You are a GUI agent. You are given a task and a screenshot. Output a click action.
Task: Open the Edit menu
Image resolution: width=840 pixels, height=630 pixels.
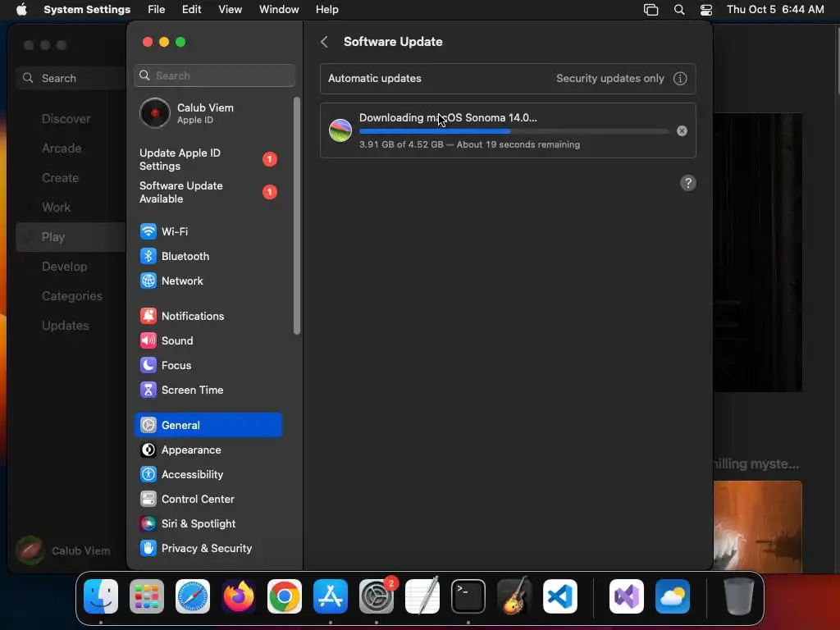(191, 10)
